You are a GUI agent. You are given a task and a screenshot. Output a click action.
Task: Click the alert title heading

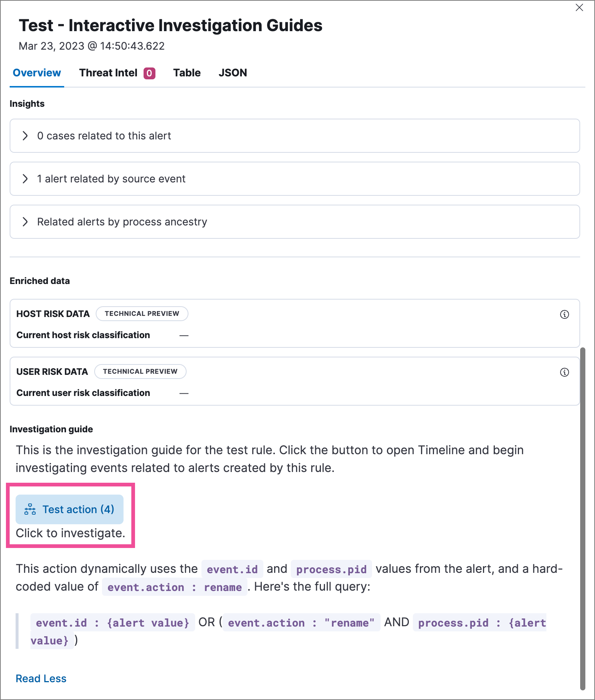pos(171,26)
